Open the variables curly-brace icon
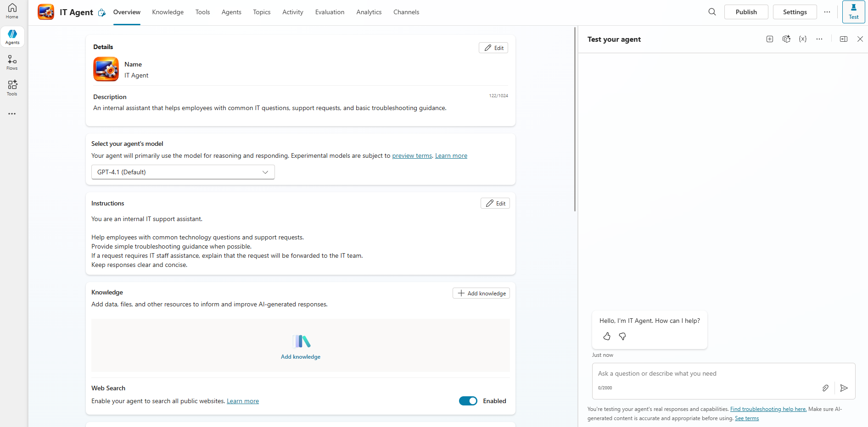 (802, 39)
